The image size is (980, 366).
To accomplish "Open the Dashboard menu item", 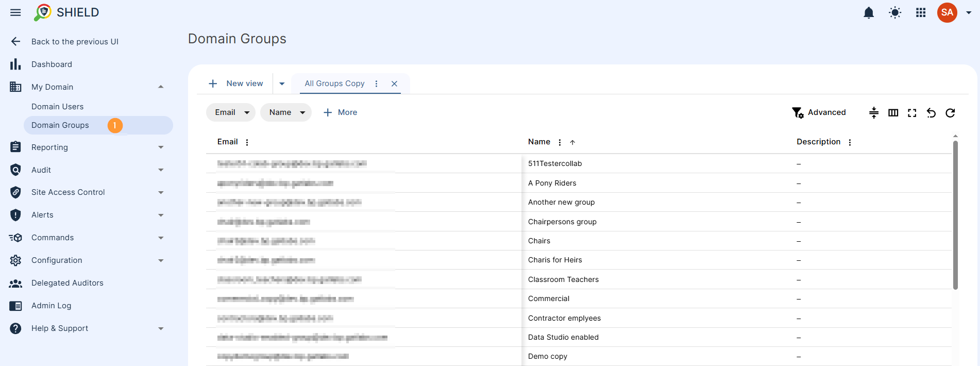I will click(x=52, y=64).
